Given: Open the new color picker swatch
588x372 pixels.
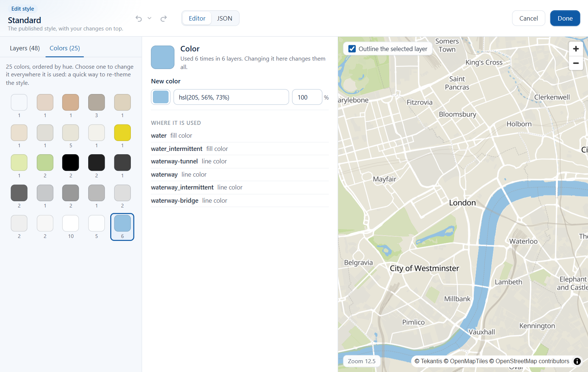Looking at the screenshot, I should coord(161,97).
